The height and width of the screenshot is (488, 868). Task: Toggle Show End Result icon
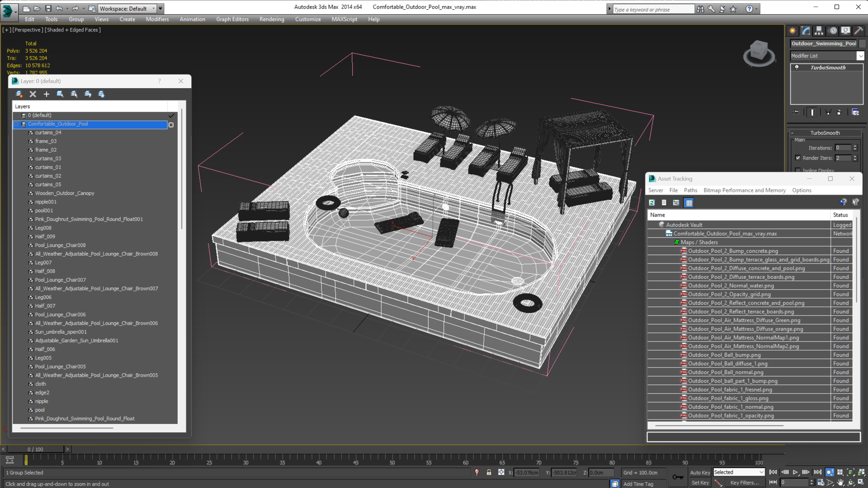point(812,112)
